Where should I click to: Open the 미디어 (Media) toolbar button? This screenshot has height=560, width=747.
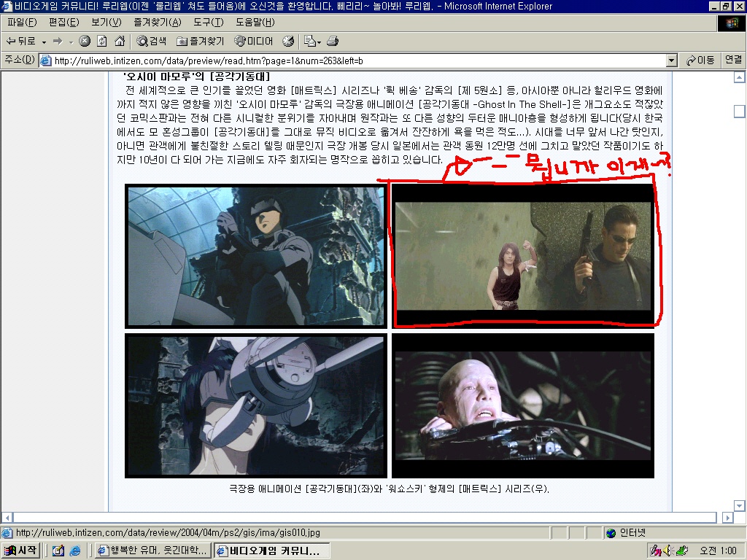point(253,42)
